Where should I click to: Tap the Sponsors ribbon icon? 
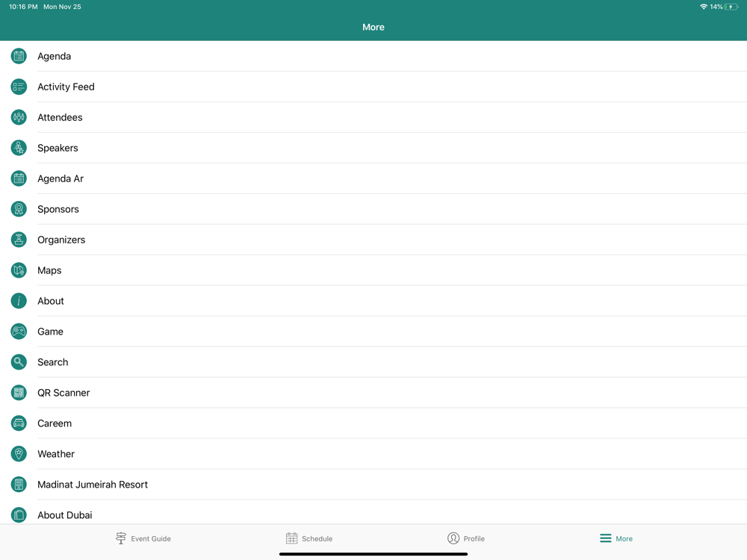point(19,209)
